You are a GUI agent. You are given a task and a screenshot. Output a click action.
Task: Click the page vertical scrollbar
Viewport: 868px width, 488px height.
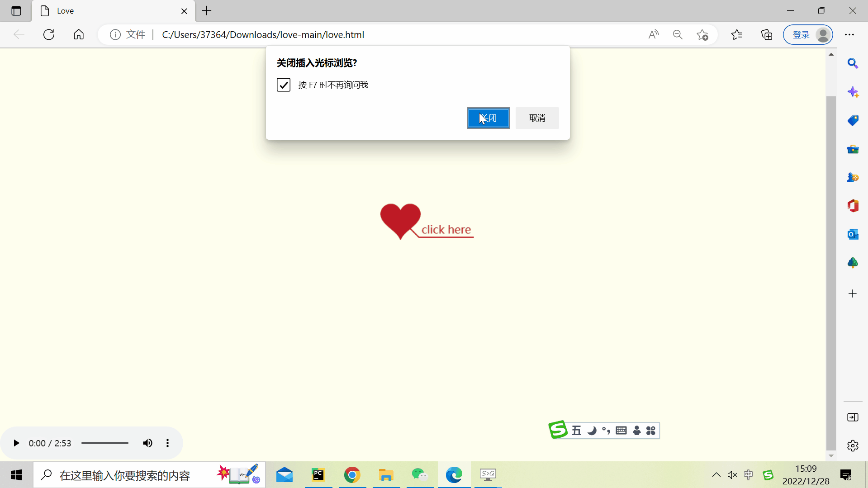(831, 274)
